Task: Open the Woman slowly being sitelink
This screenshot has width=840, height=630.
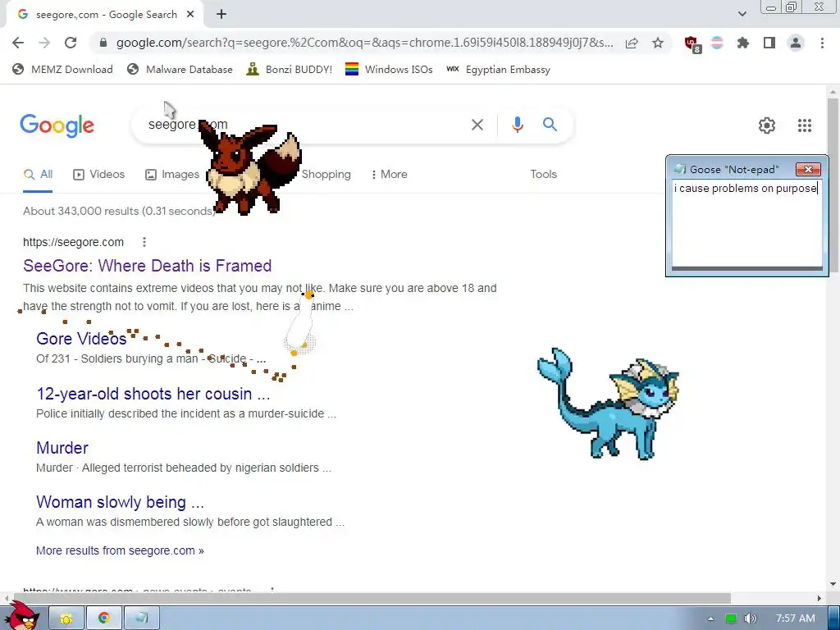Action: click(120, 502)
